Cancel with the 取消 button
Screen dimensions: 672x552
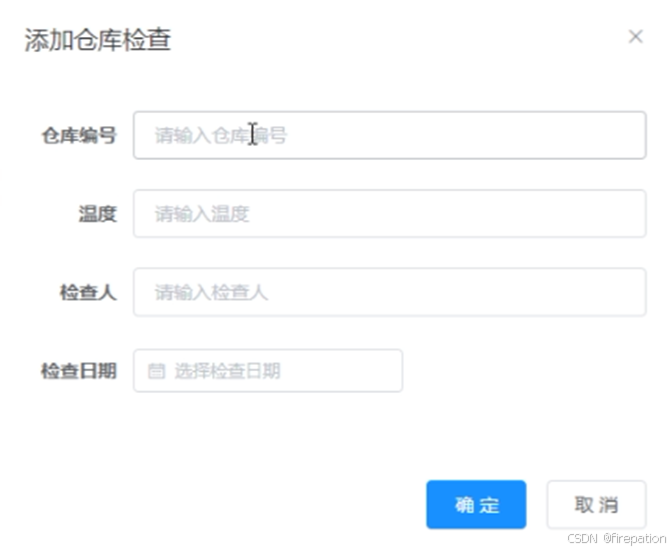(x=597, y=505)
